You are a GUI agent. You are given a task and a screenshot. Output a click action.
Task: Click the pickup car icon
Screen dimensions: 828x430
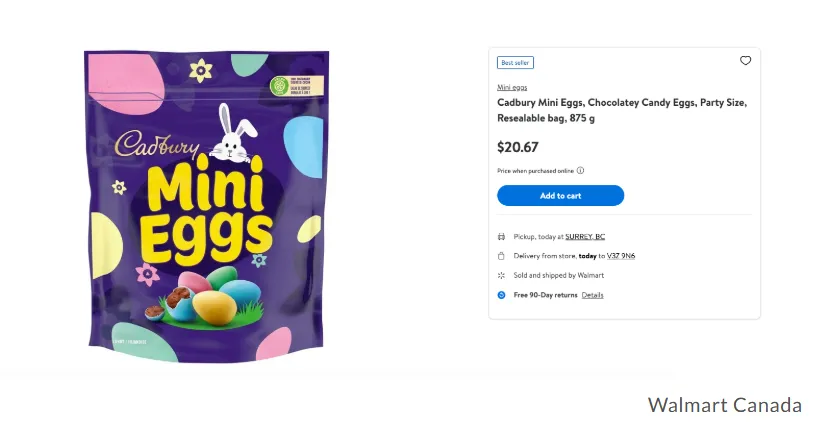pyautogui.click(x=502, y=237)
